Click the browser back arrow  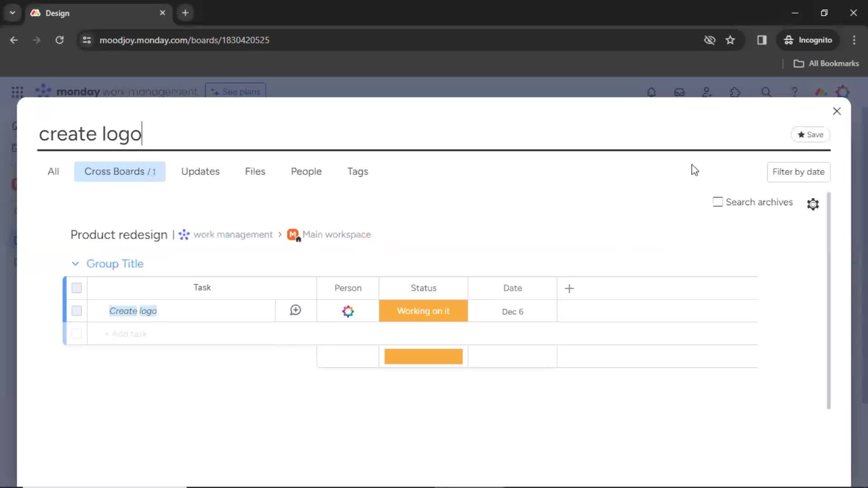(14, 40)
